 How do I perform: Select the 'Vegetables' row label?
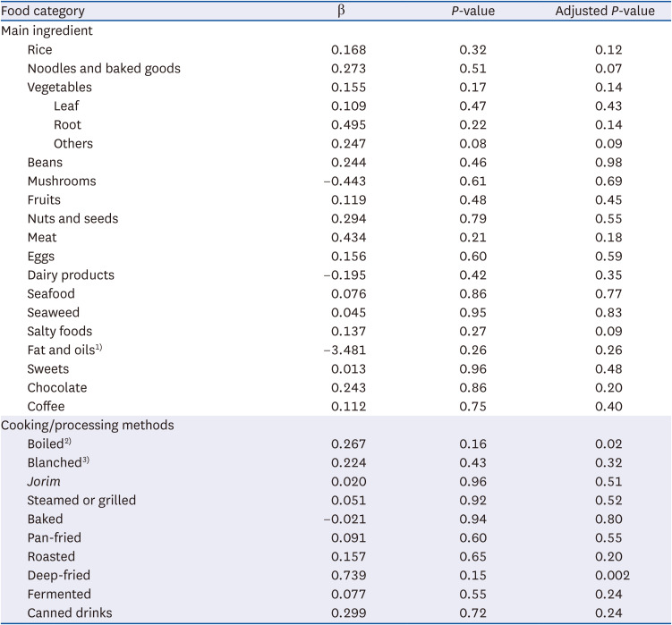[59, 87]
